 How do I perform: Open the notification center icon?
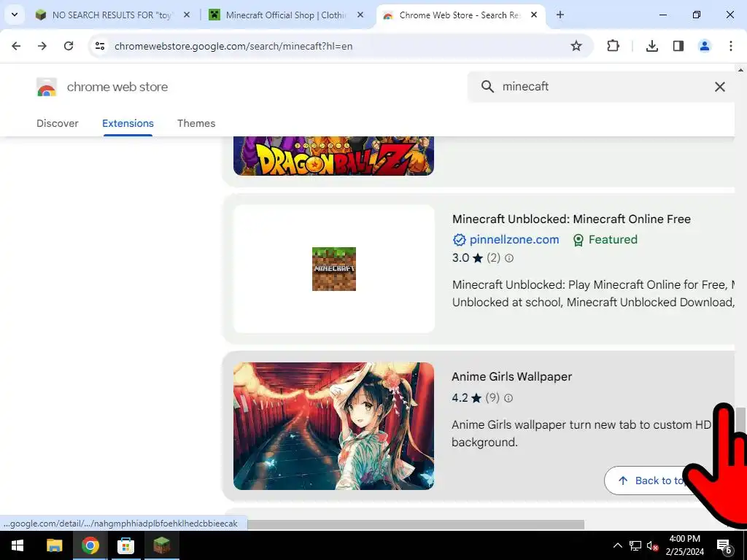tap(724, 546)
